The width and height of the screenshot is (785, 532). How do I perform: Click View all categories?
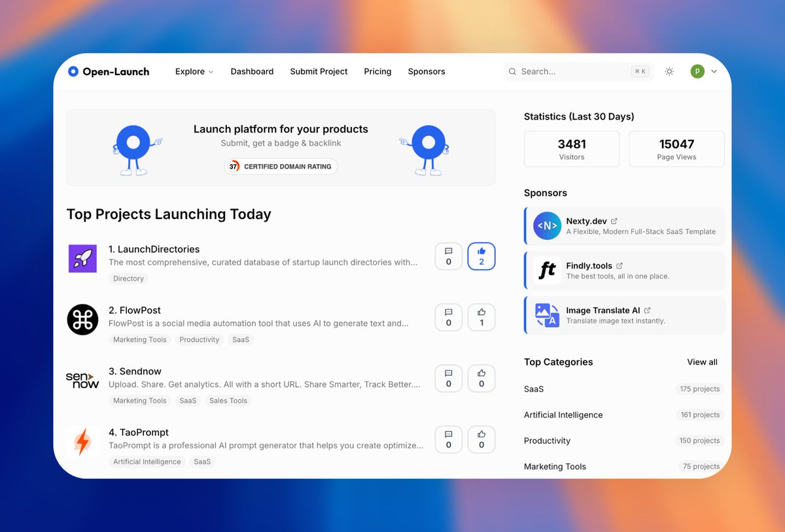(x=702, y=362)
